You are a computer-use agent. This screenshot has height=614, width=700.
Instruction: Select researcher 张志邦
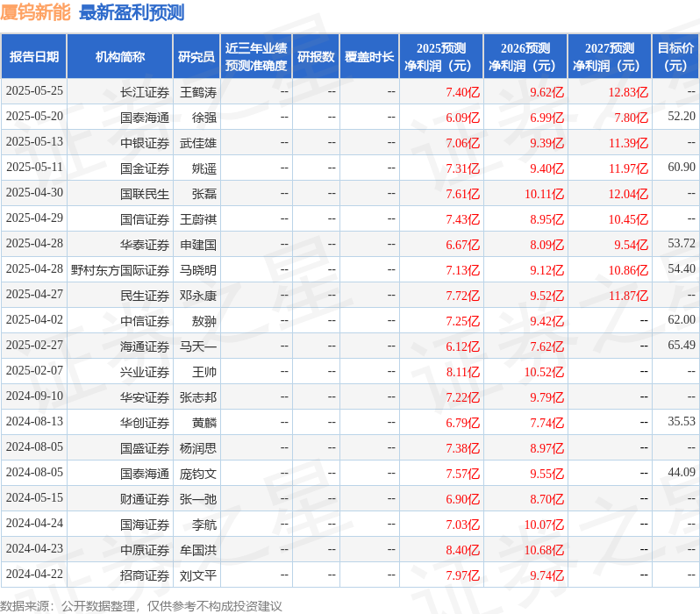198,397
